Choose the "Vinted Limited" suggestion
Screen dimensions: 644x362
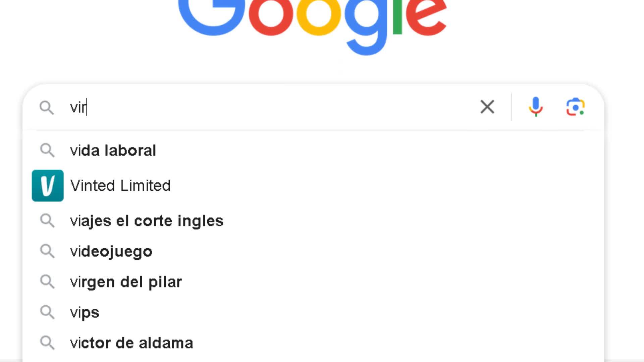point(120,186)
